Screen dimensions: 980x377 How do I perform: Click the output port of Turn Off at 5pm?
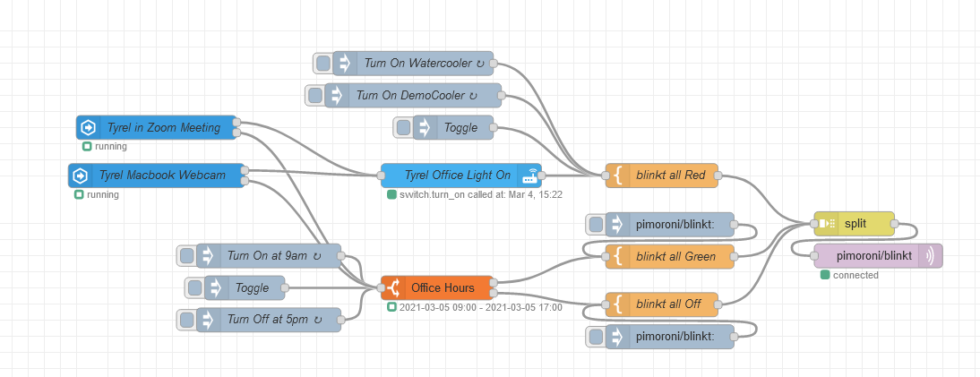click(x=340, y=320)
